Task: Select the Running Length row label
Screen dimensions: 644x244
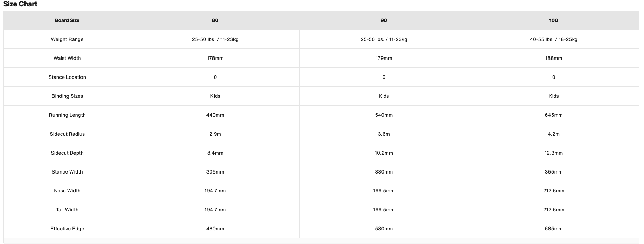Action: coord(67,115)
